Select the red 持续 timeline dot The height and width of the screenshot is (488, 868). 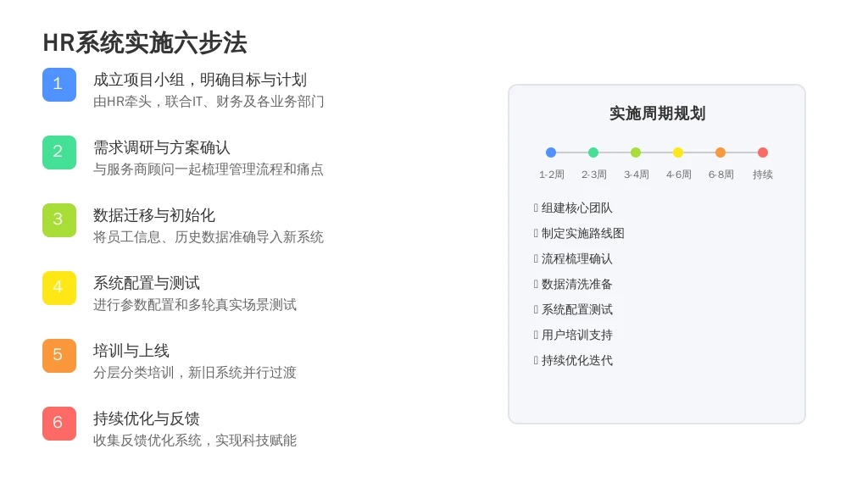point(763,152)
